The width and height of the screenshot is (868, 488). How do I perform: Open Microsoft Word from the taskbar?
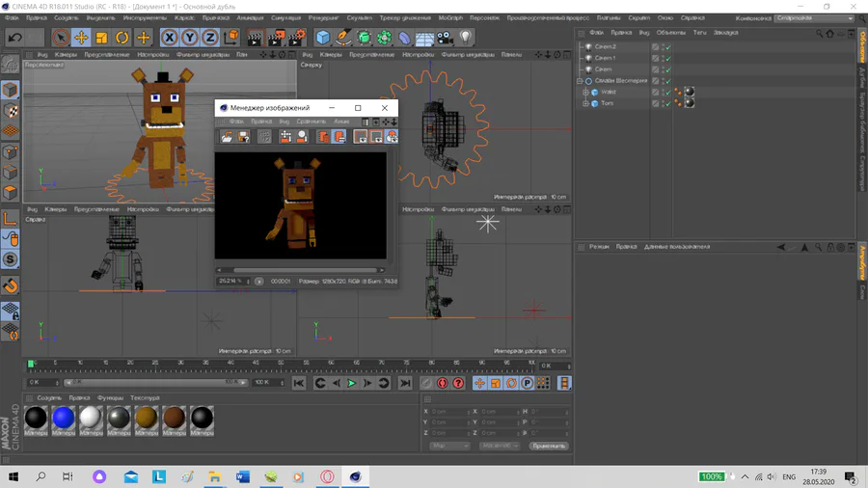242,476
